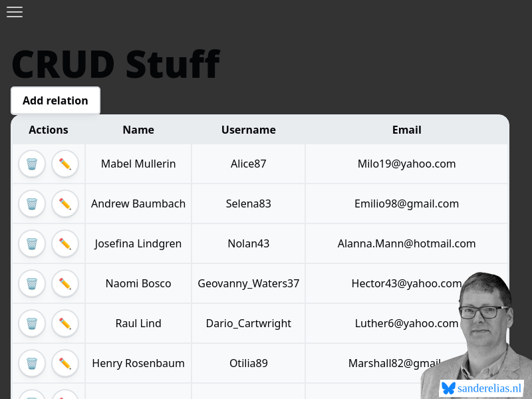Screen dimensions: 532x399
Task: Delete Mabel Mullerin's row
Action: [32, 164]
